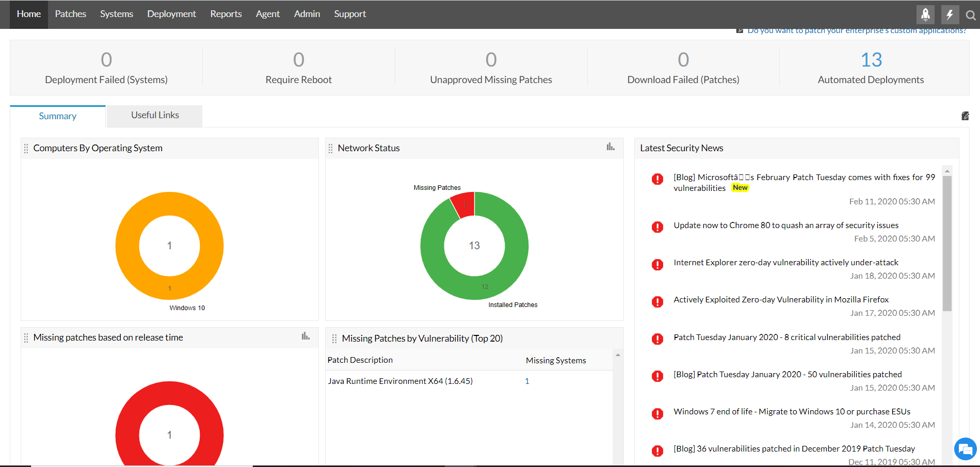Click scroll up arrow in vulnerability table
This screenshot has height=467, width=980.
click(x=618, y=355)
